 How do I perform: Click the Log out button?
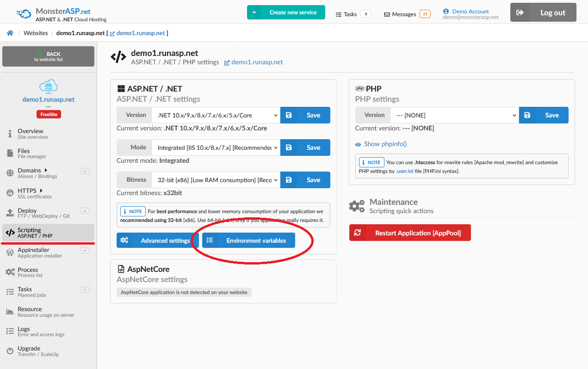(x=543, y=12)
